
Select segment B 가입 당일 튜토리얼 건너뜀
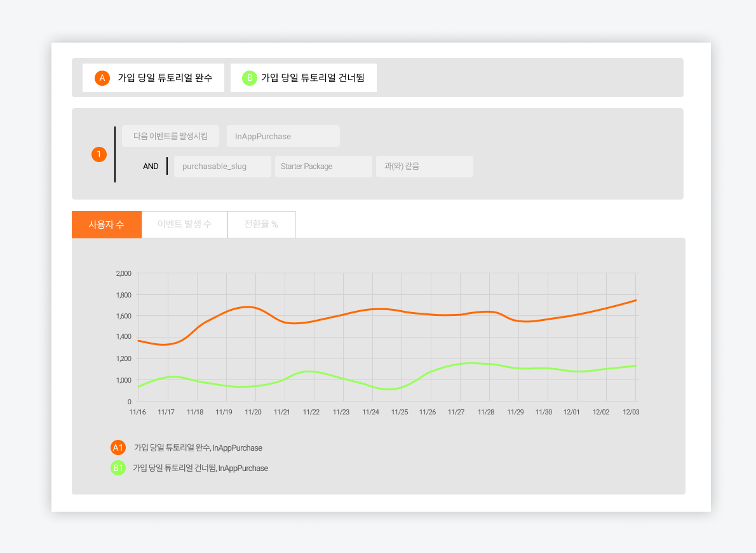[x=303, y=78]
